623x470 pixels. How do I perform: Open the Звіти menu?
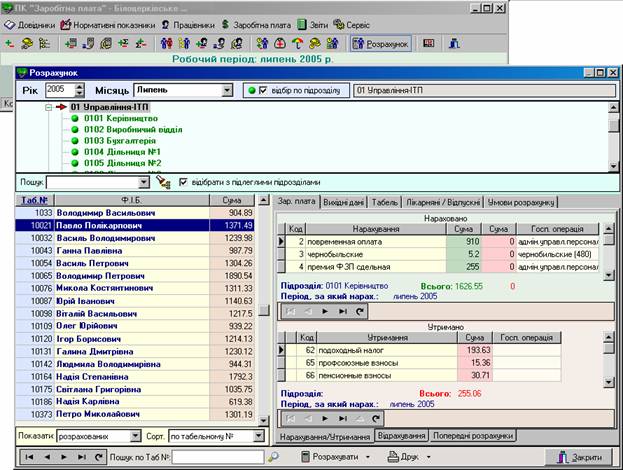click(313, 25)
